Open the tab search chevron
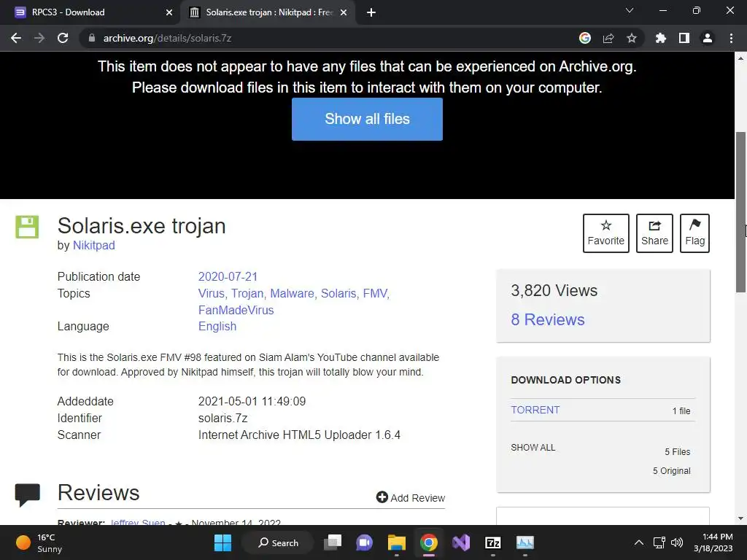The width and height of the screenshot is (747, 560). [x=630, y=10]
